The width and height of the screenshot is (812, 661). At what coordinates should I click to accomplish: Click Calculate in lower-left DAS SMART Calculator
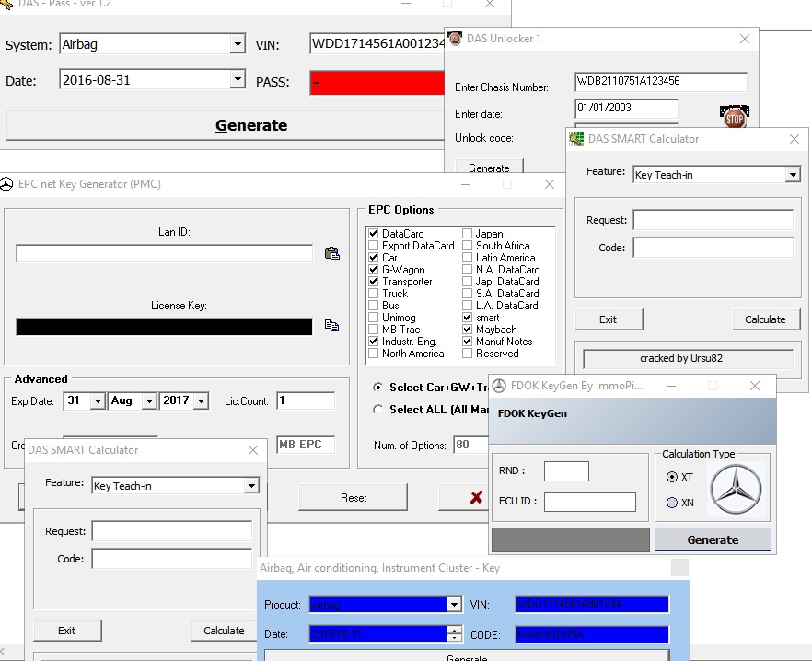coord(224,631)
